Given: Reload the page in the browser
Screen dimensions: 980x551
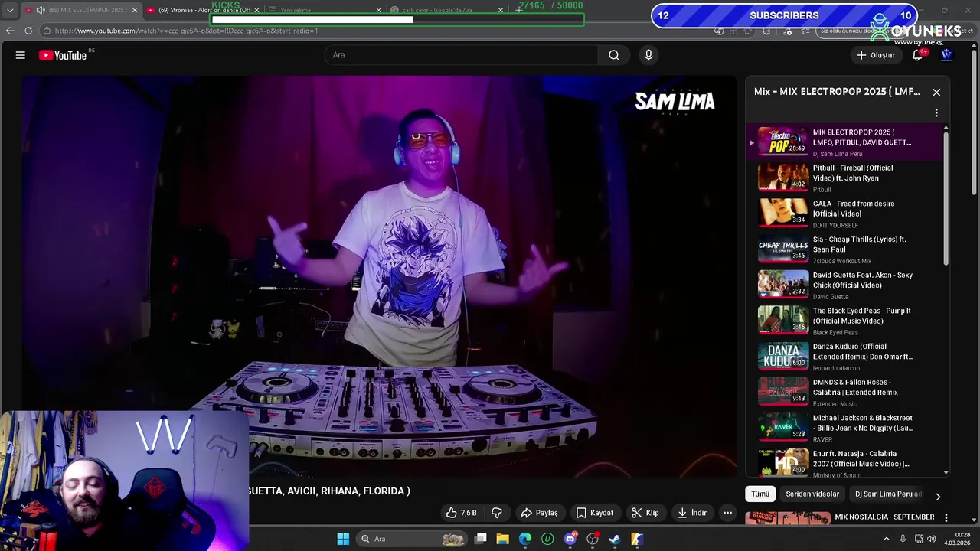Looking at the screenshot, I should click(28, 31).
